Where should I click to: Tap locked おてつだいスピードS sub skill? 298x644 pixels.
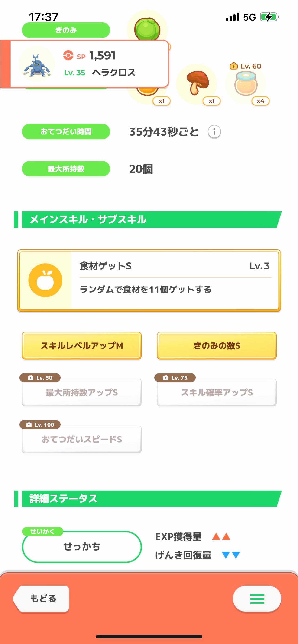81,439
